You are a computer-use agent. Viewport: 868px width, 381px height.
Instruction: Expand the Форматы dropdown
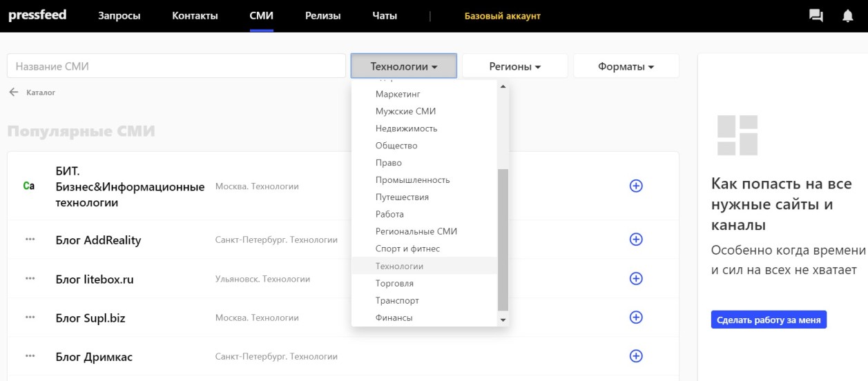pos(626,67)
